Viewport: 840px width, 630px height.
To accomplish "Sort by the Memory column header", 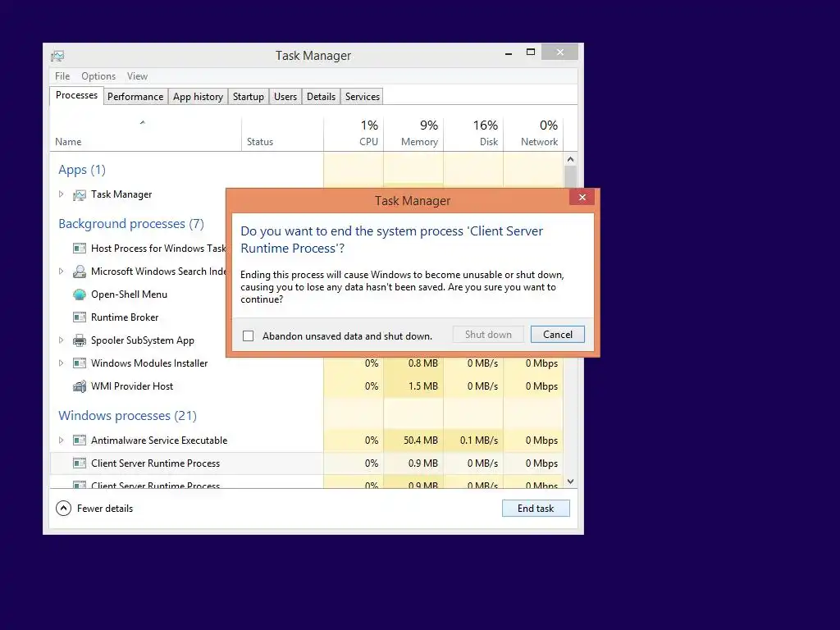I will pos(413,135).
